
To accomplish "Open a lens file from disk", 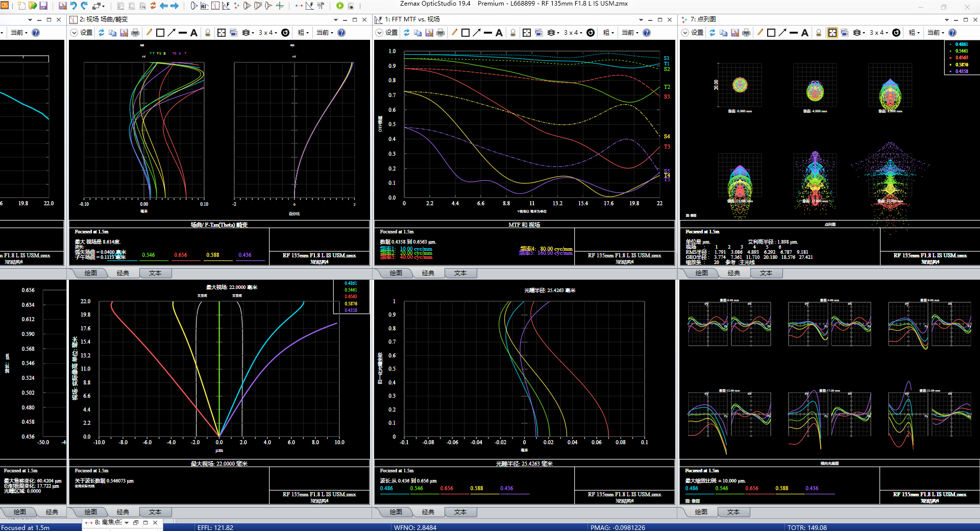I will (x=32, y=6).
